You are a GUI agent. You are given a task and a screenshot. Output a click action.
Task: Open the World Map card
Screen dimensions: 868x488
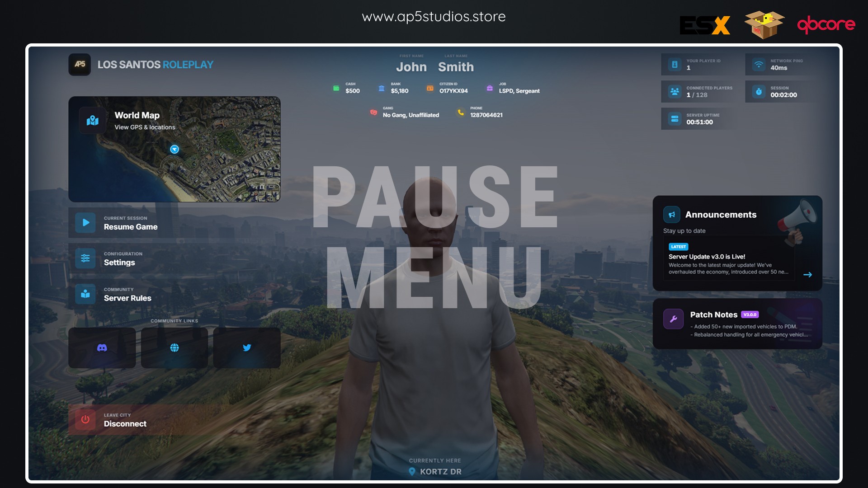click(x=175, y=149)
